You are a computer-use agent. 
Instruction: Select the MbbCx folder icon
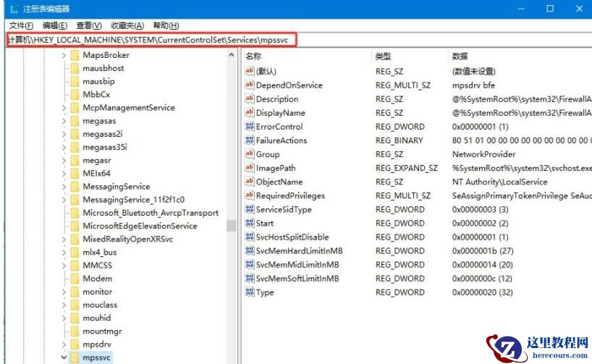[75, 94]
